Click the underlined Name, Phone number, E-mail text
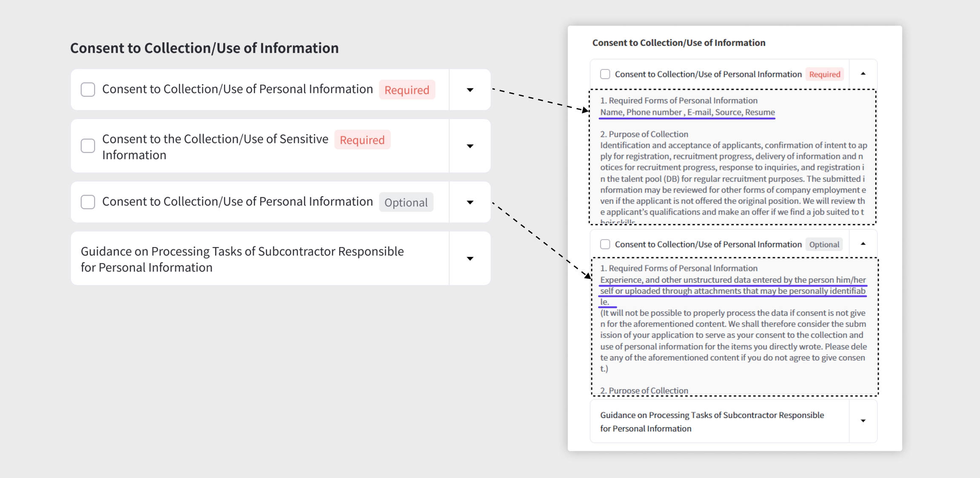Viewport: 980px width, 478px height. [687, 112]
